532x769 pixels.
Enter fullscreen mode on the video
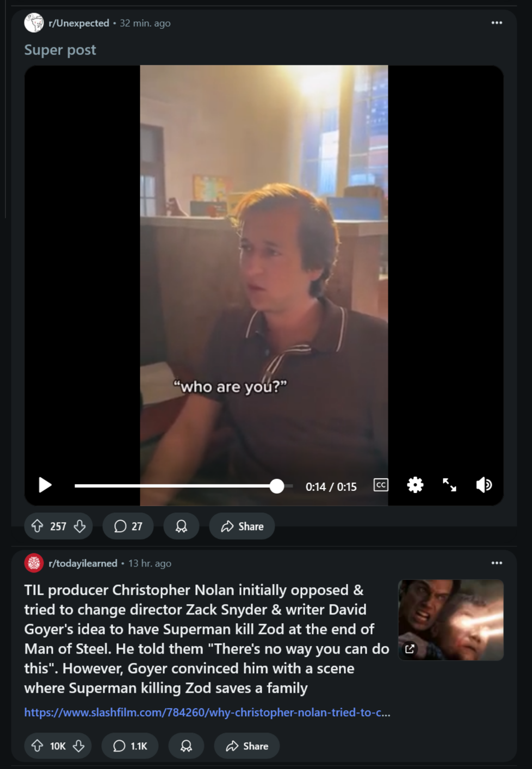click(449, 485)
